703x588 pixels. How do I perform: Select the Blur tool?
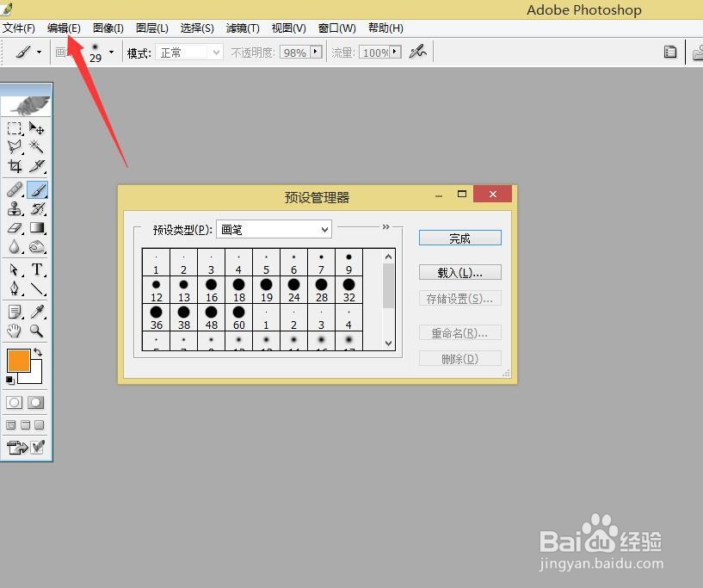click(15, 247)
